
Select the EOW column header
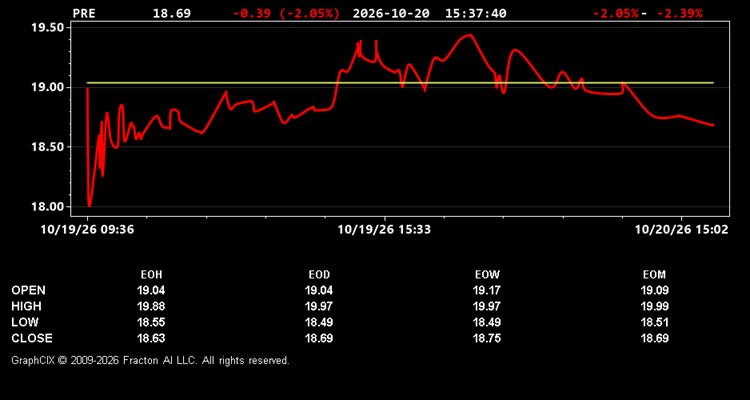(487, 275)
